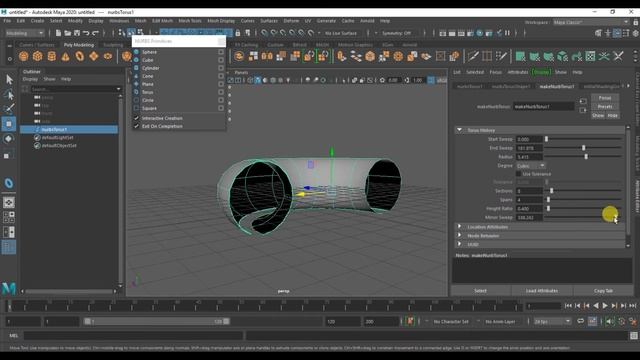
Task: Adjust the Radius slider
Action: click(586, 157)
